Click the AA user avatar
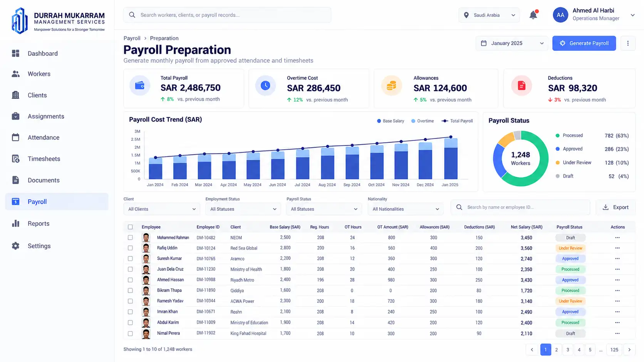 [x=560, y=15]
